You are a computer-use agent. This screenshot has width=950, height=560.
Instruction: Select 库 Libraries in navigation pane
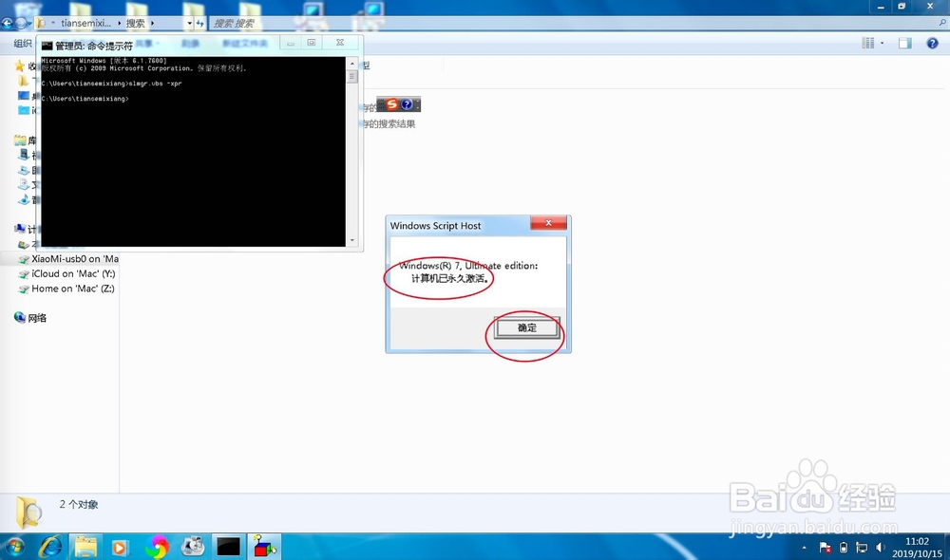coord(25,140)
